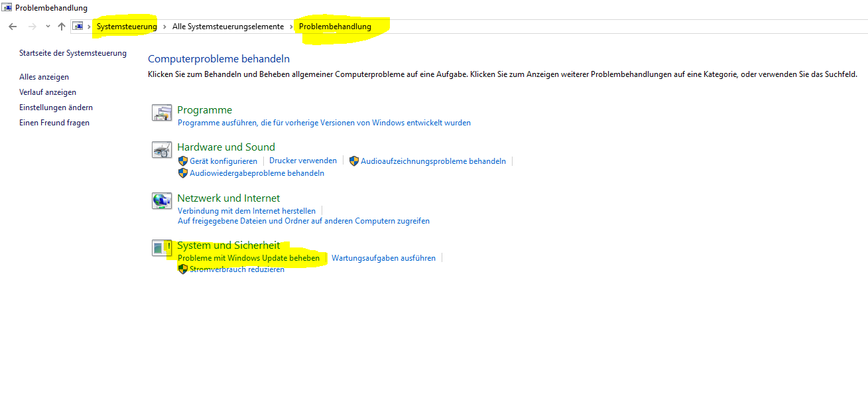The height and width of the screenshot is (416, 868).
Task: Open shared files and folders access link
Action: [x=304, y=221]
